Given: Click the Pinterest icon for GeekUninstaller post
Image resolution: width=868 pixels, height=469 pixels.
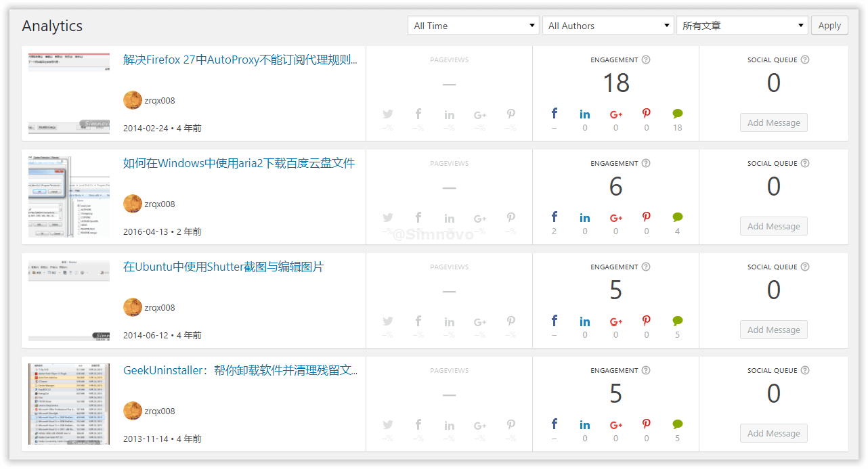Looking at the screenshot, I should [x=646, y=424].
